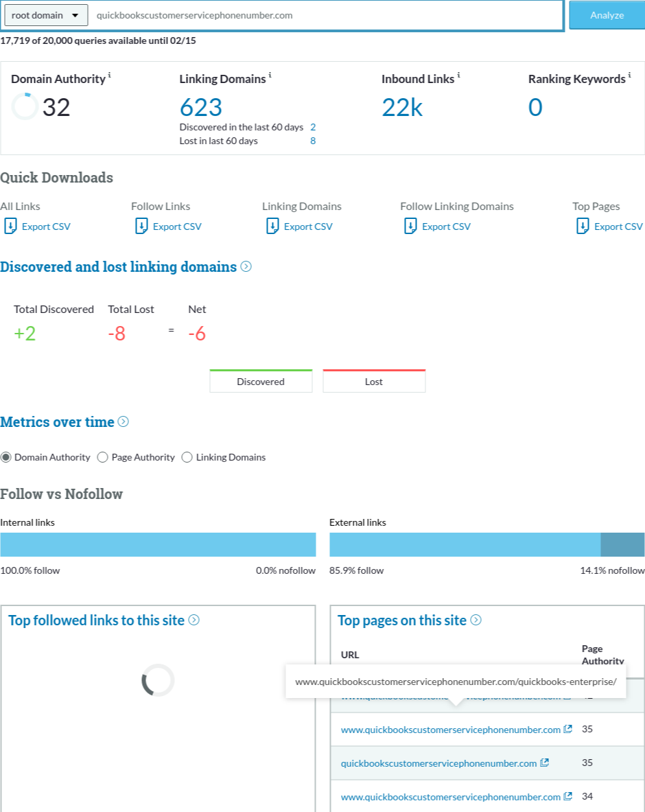Export Top Pages as CSV
Screen dimensions: 645x812
pos(619,227)
